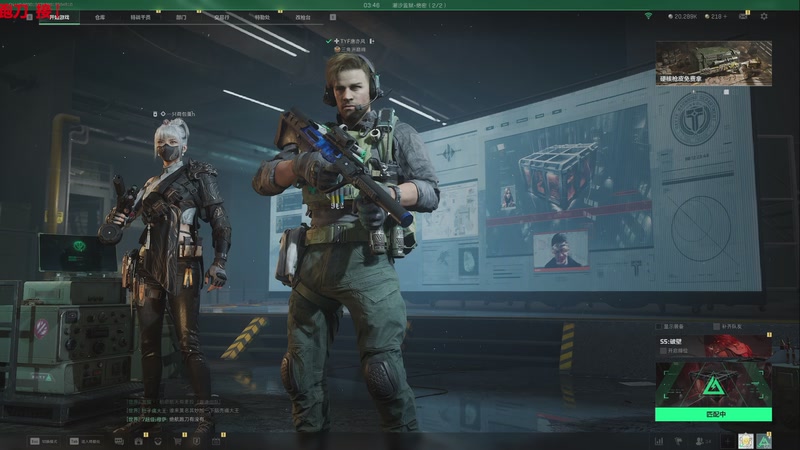
Task: Open the bottom-right icon right of the bar chart
Action: click(678, 441)
